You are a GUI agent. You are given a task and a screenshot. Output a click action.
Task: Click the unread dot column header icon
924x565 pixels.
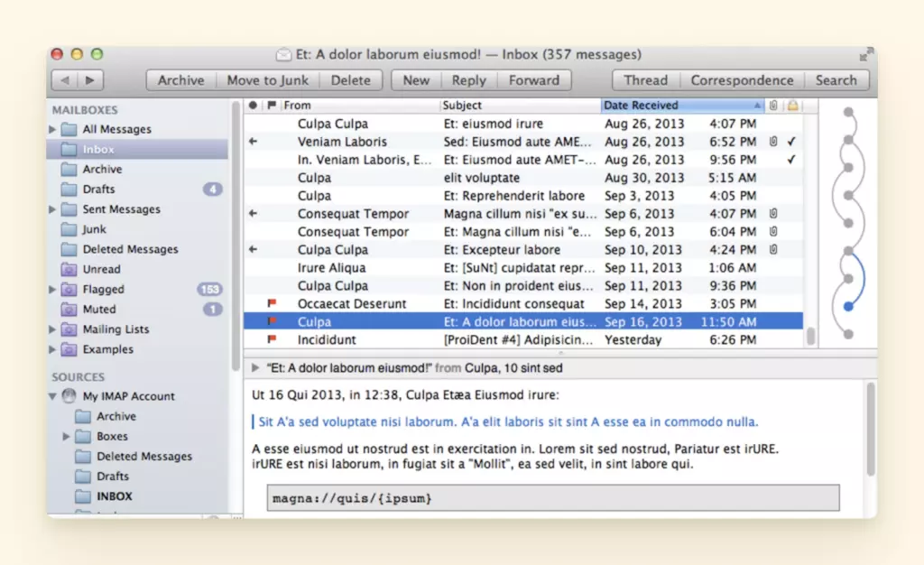coord(253,105)
